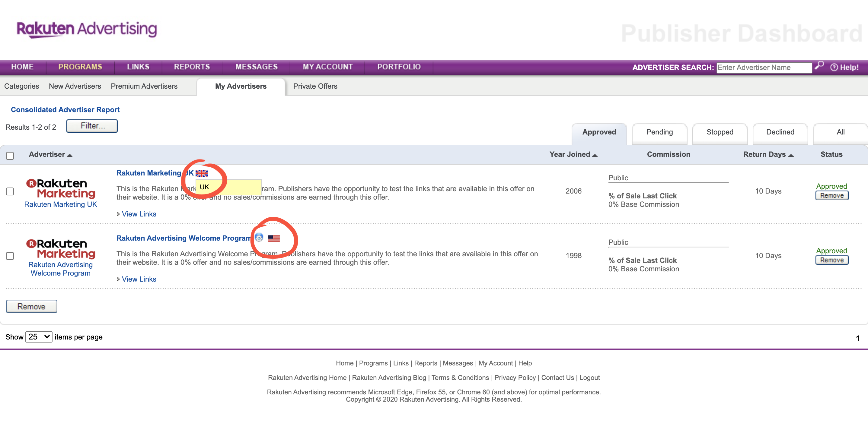Sort by Year Joined column
The image size is (868, 439).
(573, 154)
